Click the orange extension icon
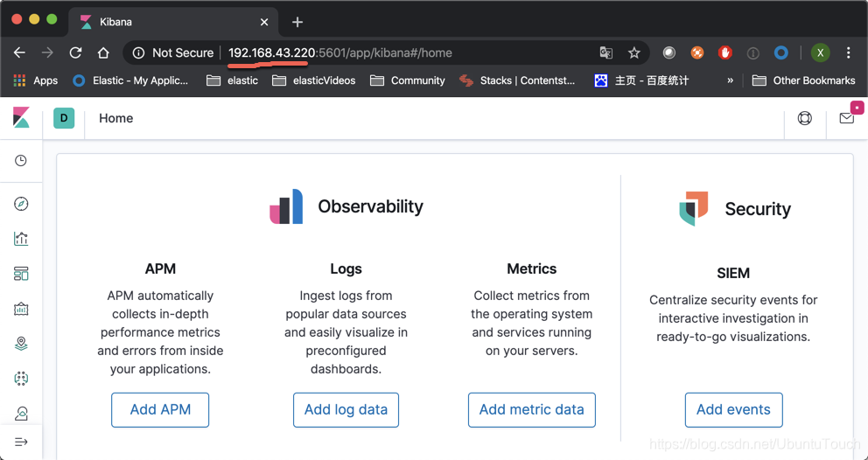The height and width of the screenshot is (460, 868). (697, 52)
